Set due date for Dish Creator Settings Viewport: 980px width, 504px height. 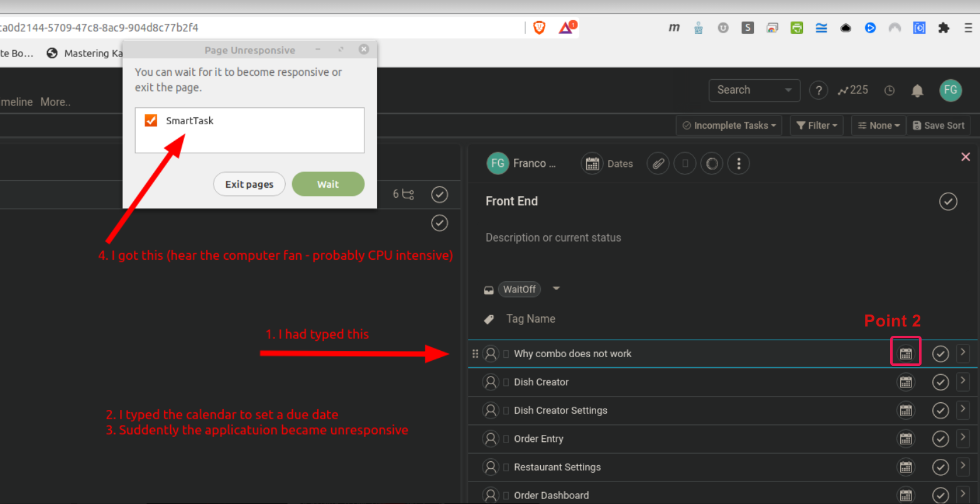point(905,410)
